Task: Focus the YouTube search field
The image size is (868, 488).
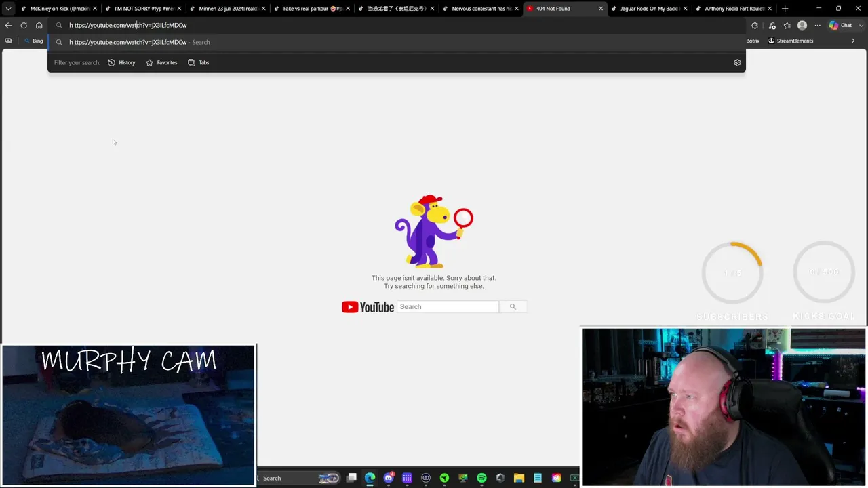Action: (448, 307)
